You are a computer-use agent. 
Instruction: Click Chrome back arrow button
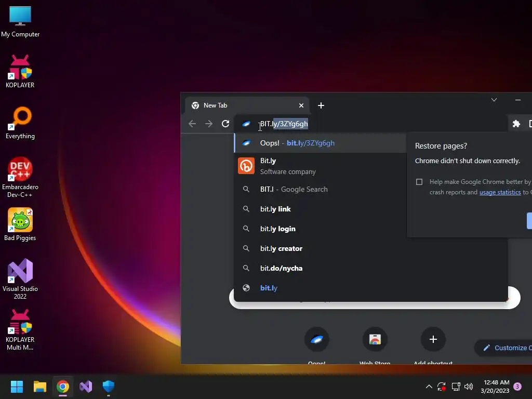coord(192,124)
